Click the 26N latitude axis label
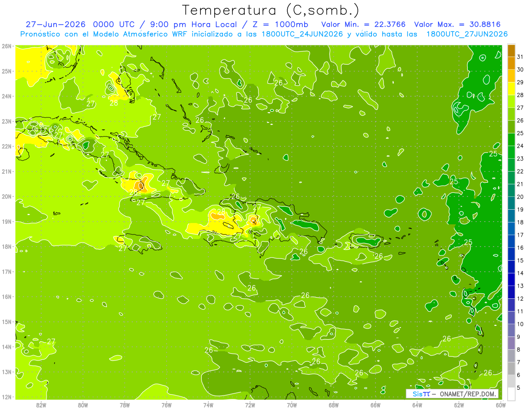 pyautogui.click(x=6, y=46)
